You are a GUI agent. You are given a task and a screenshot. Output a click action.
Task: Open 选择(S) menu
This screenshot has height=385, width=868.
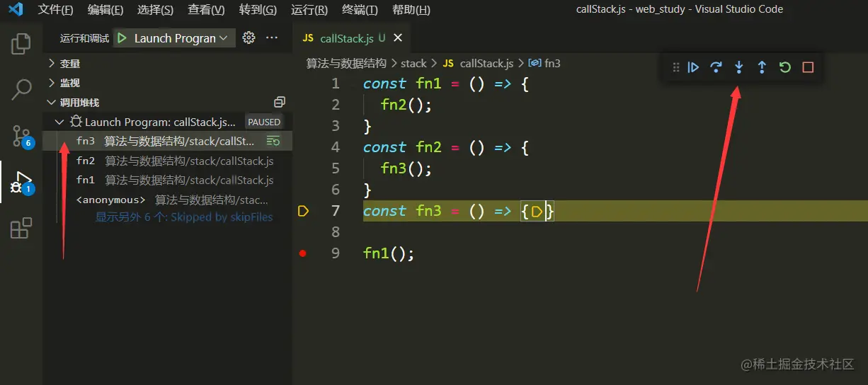pyautogui.click(x=155, y=10)
